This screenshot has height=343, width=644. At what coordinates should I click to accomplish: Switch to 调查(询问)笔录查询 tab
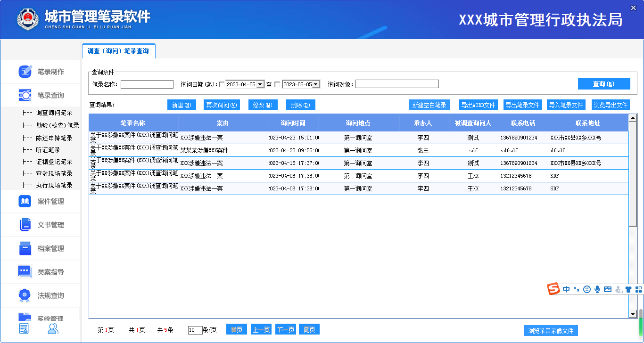coord(118,51)
